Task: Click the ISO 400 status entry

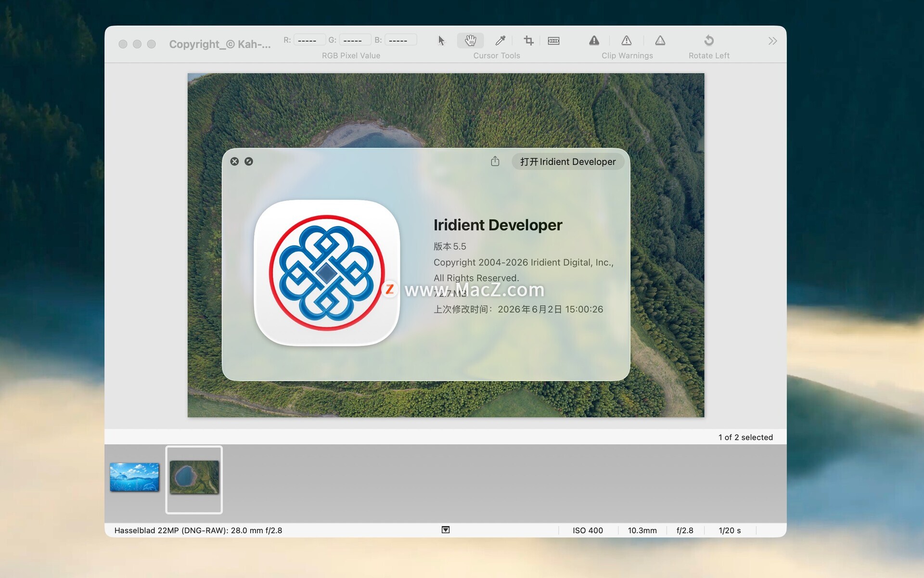Action: (588, 530)
